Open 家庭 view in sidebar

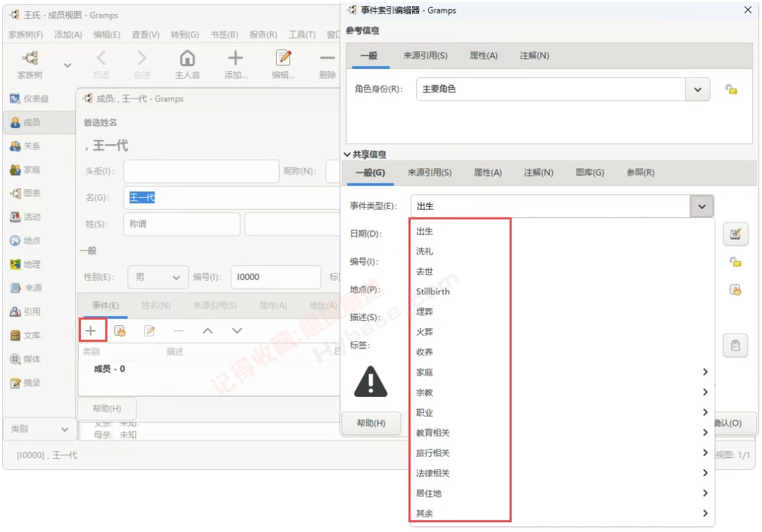pos(25,170)
